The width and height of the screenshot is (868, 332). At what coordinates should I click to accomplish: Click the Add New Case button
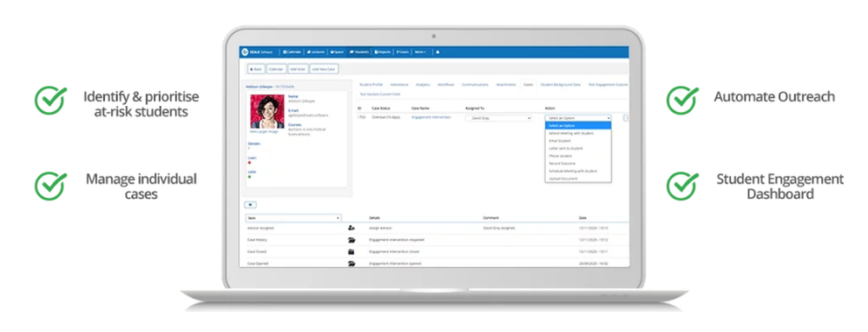pos(324,70)
